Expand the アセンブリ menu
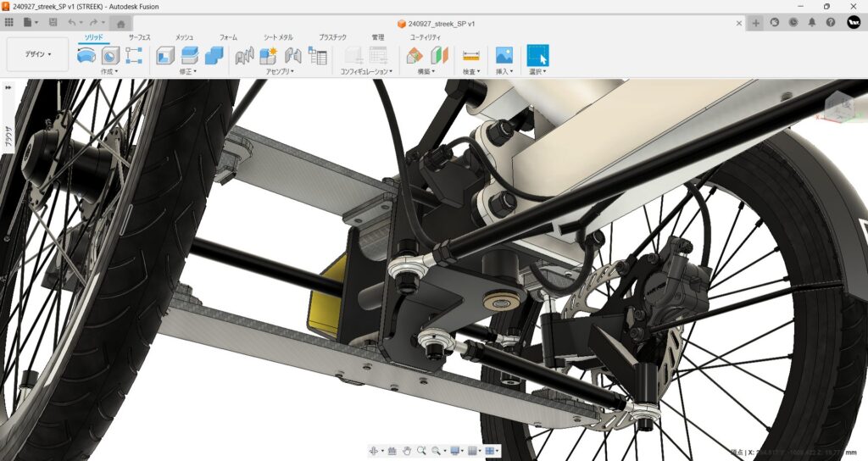868x461 pixels. pyautogui.click(x=280, y=71)
